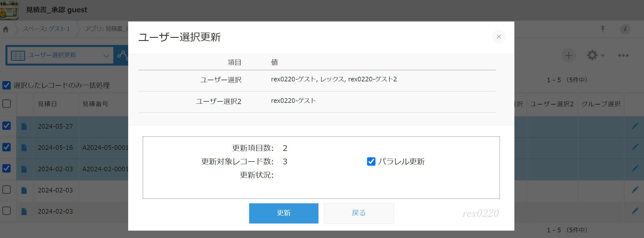Close the ユーザー選択更新 dialog
This screenshot has width=644, height=238.
[499, 37]
